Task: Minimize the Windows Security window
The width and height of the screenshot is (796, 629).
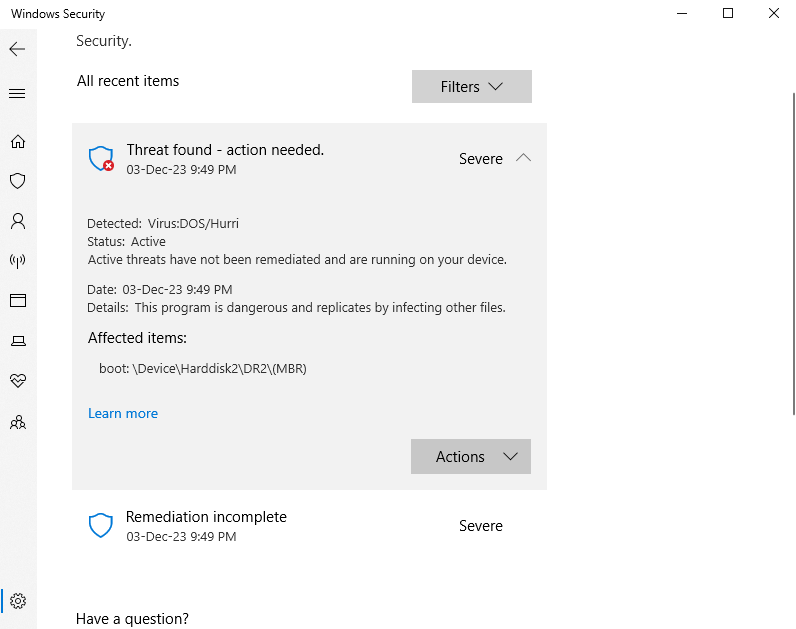Action: click(682, 13)
